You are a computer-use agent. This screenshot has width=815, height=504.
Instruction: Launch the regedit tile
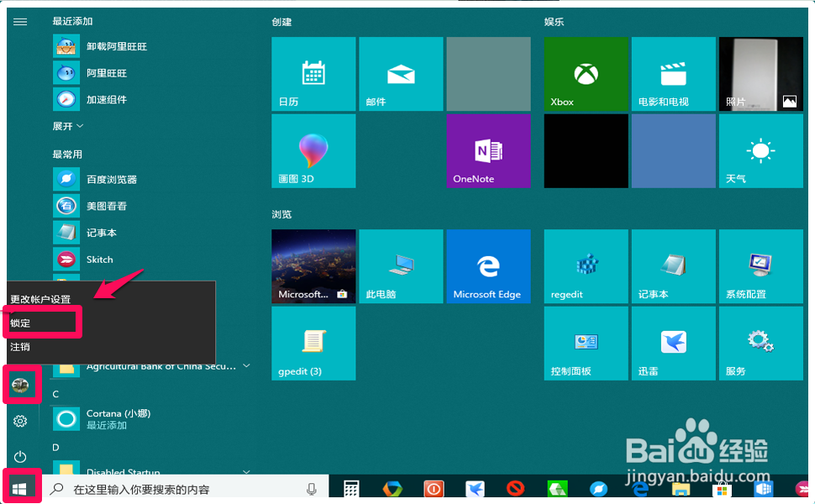coord(586,266)
